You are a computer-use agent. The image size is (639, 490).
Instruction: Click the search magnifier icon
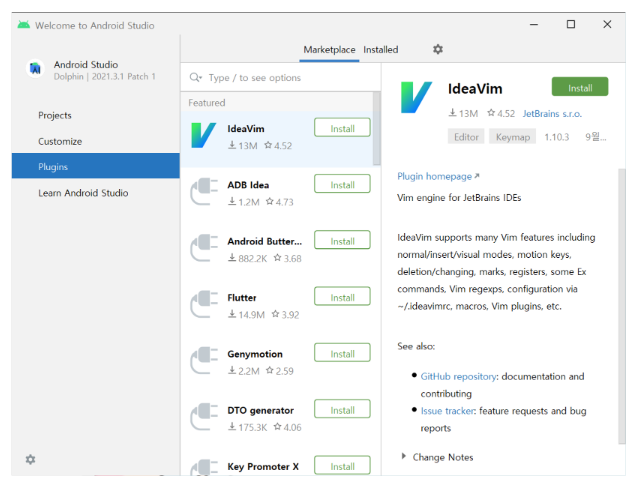196,77
